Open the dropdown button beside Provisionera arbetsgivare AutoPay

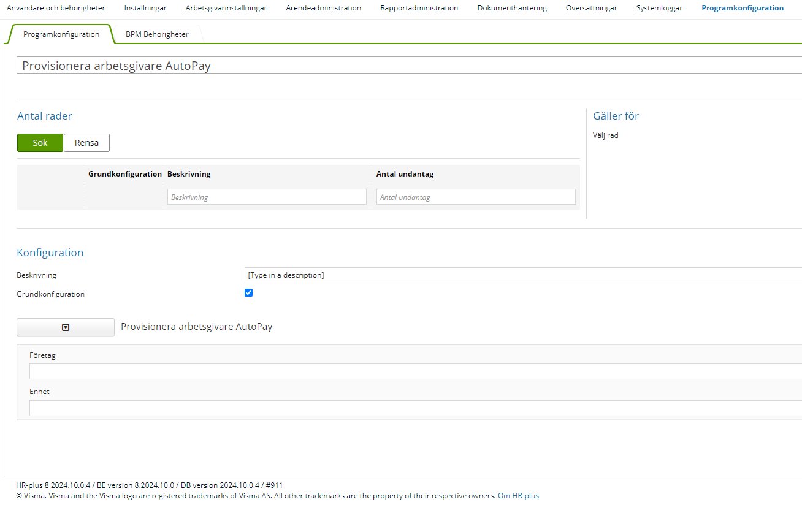(66, 327)
